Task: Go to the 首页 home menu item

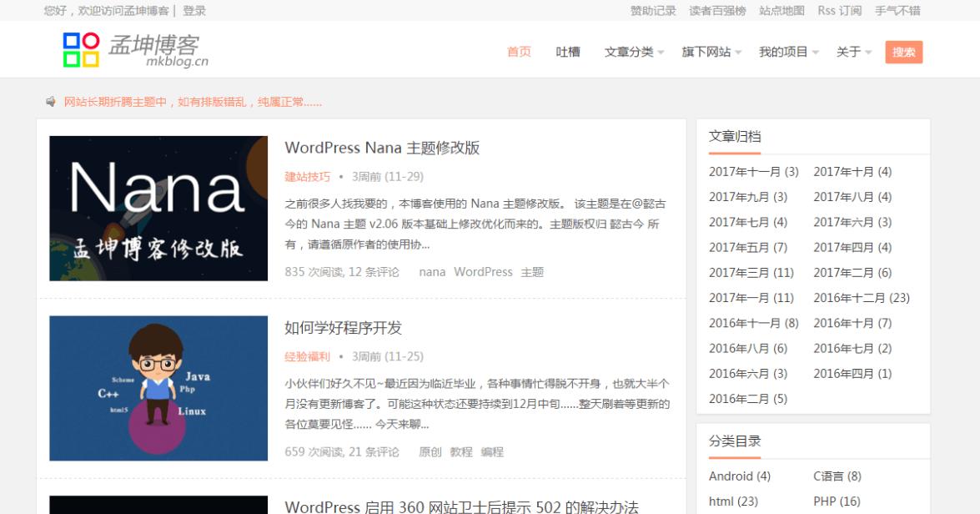Action: pos(519,52)
